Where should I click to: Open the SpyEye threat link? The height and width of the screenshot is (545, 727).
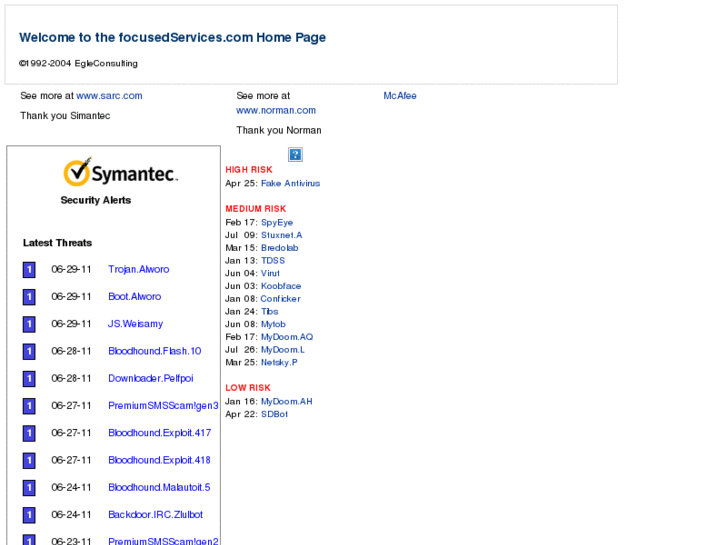277,223
